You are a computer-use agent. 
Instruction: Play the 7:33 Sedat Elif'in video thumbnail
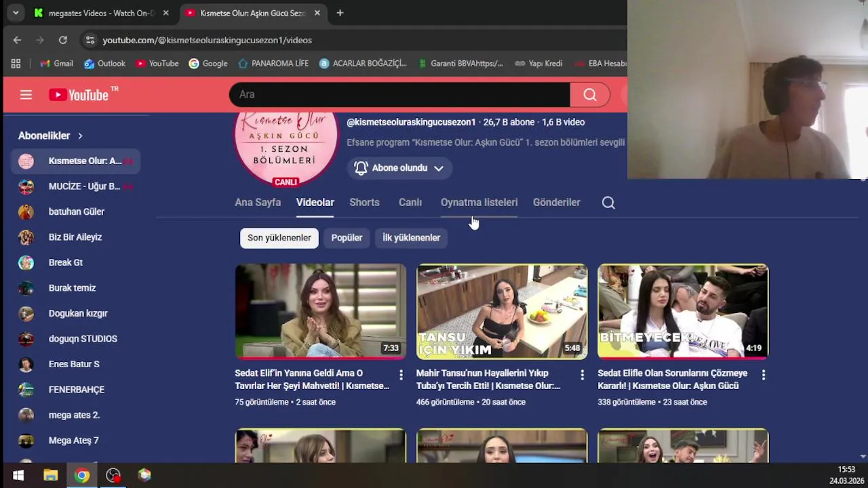coord(321,311)
